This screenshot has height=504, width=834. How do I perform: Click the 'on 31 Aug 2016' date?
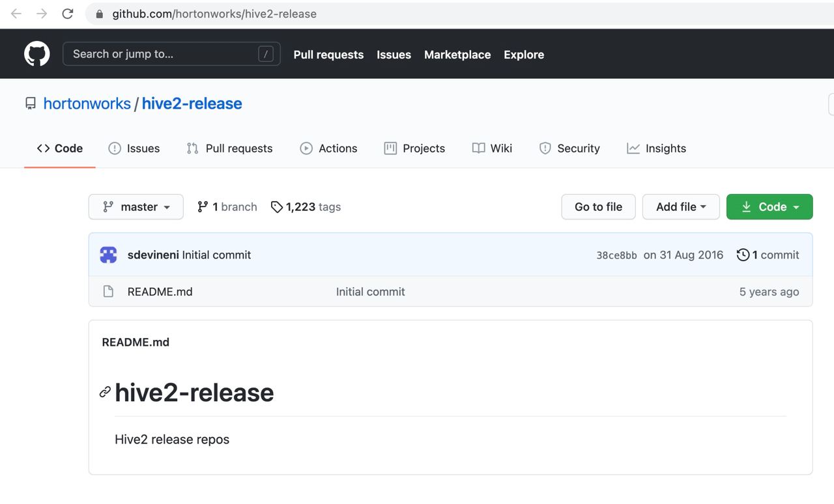tap(683, 255)
